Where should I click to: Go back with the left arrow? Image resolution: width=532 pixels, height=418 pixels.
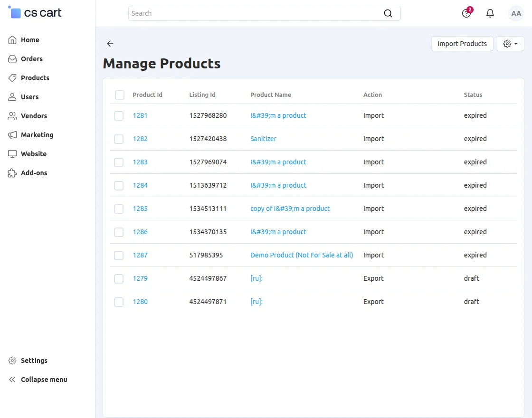[x=110, y=44]
